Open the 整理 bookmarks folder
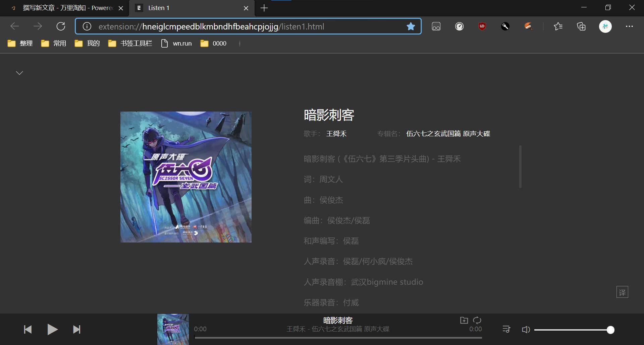 (x=20, y=44)
